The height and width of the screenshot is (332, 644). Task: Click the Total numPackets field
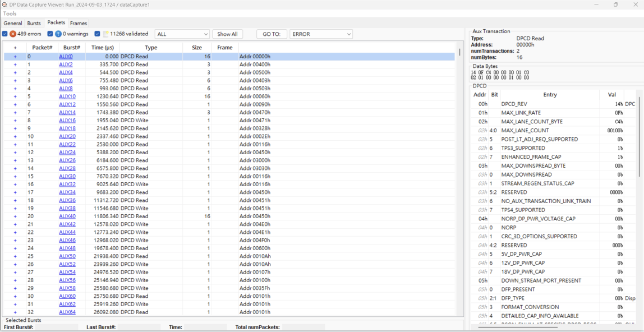pyautogui.click(x=303, y=327)
